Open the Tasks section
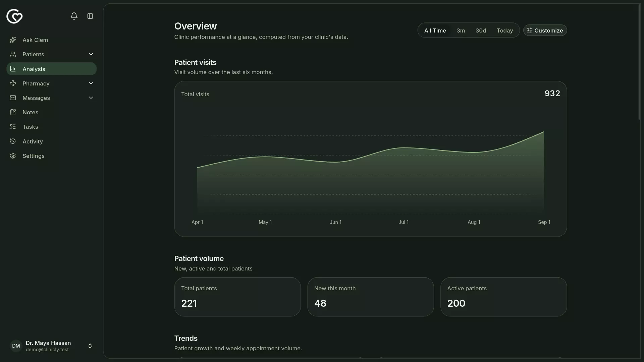Viewport: 644px width, 362px height. [x=51, y=127]
